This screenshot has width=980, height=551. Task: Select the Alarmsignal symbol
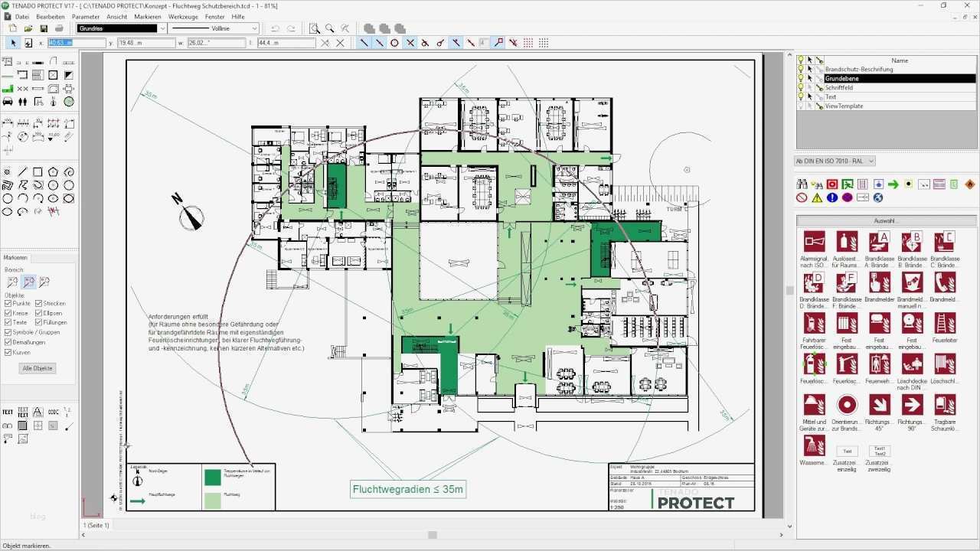(814, 240)
